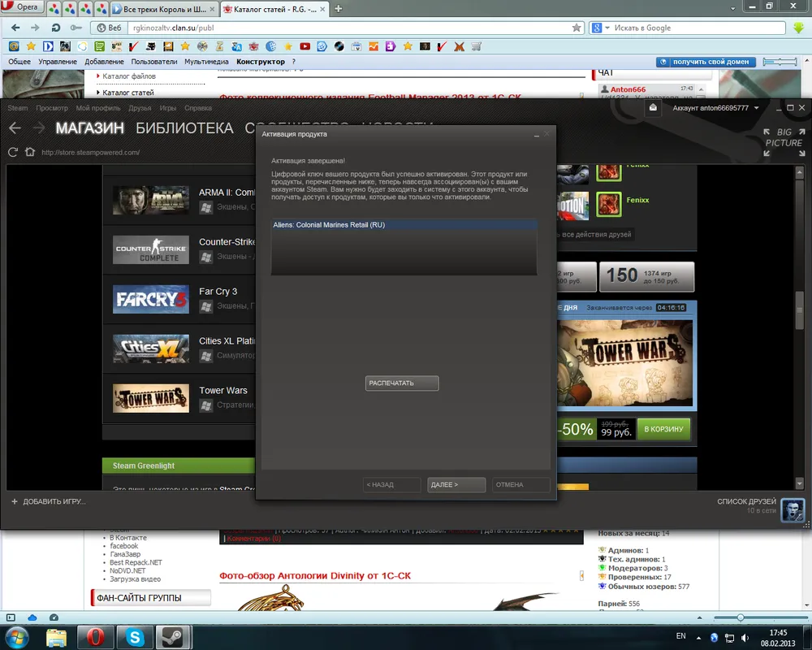The height and width of the screenshot is (650, 812).
Task: Click the shopping cart bookmark icon in Opera
Action: pos(477,46)
